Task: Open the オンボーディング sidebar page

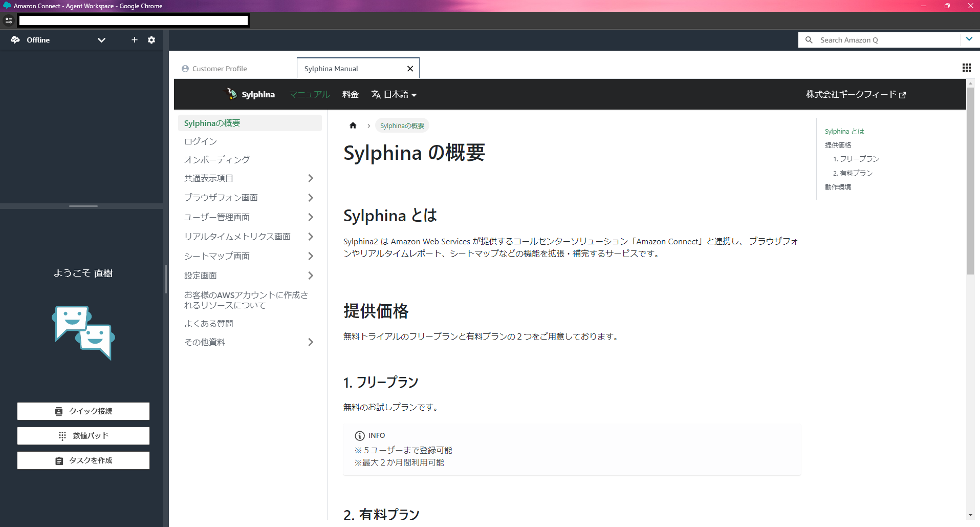Action: click(217, 160)
